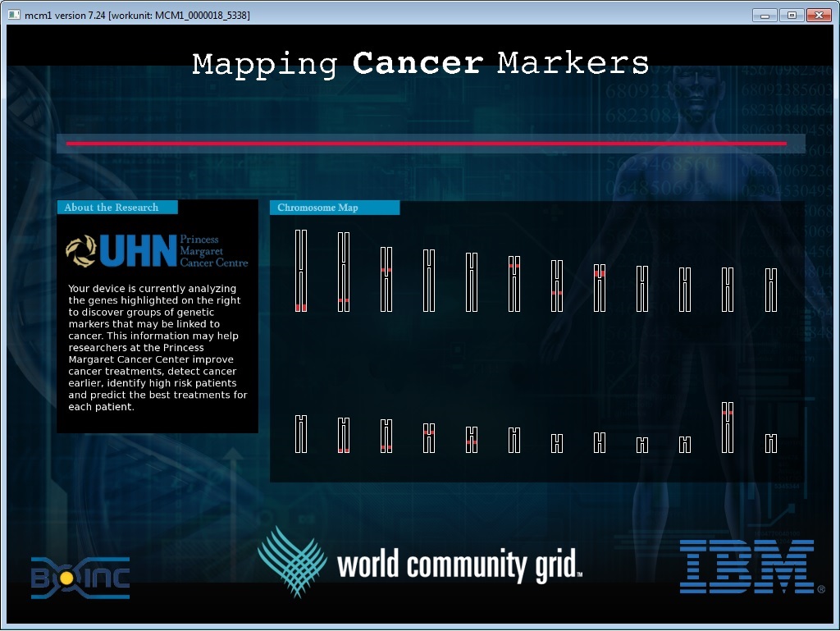The height and width of the screenshot is (631, 840).
Task: Click the World Community Grid logo
Action: pos(419,562)
